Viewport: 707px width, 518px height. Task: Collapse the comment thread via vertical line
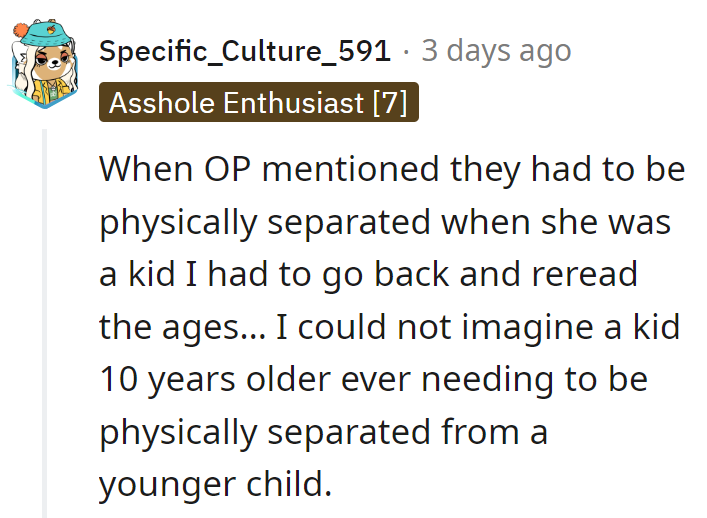[x=43, y=320]
